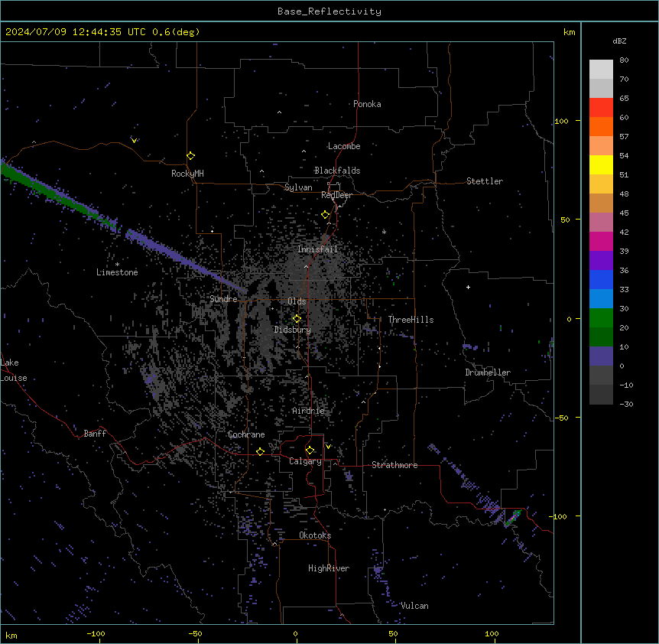The height and width of the screenshot is (644, 659).
Task: Click the magenta 39-42 dBZ legend swatch
Action: coord(601,241)
